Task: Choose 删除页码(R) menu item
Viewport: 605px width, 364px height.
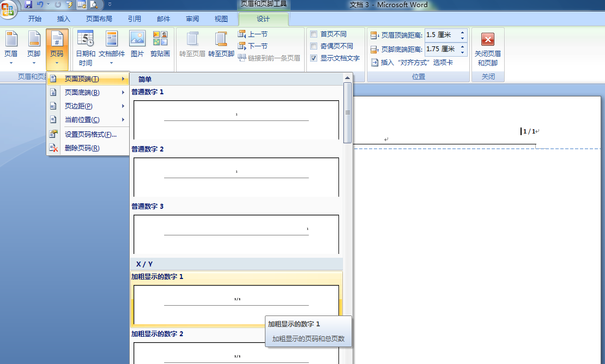Action: pyautogui.click(x=88, y=148)
